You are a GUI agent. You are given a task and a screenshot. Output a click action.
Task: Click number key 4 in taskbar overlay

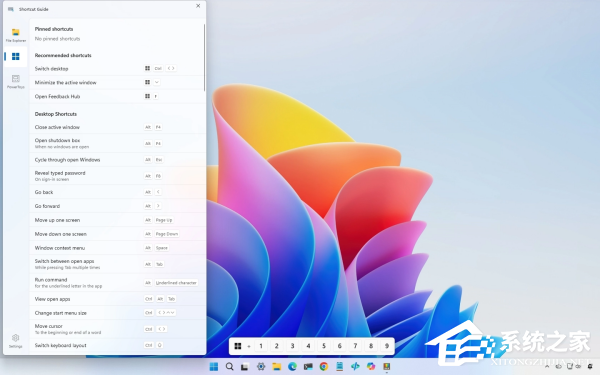(308, 346)
